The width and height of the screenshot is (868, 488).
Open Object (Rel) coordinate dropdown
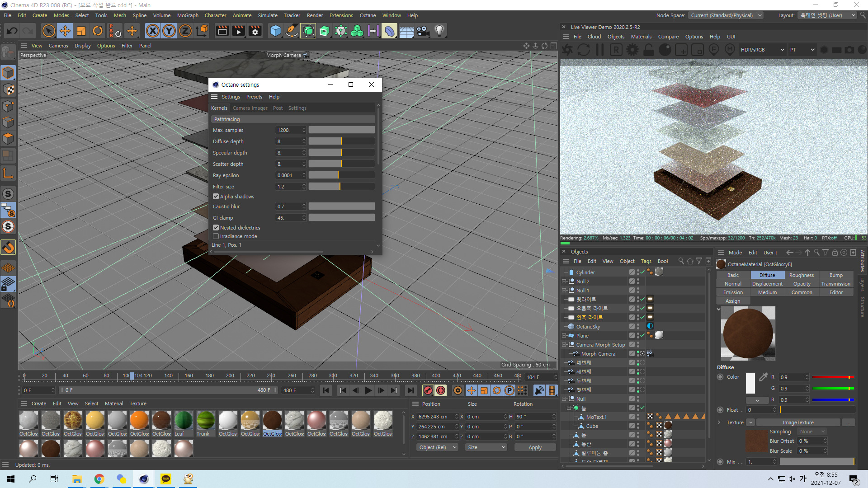point(437,447)
